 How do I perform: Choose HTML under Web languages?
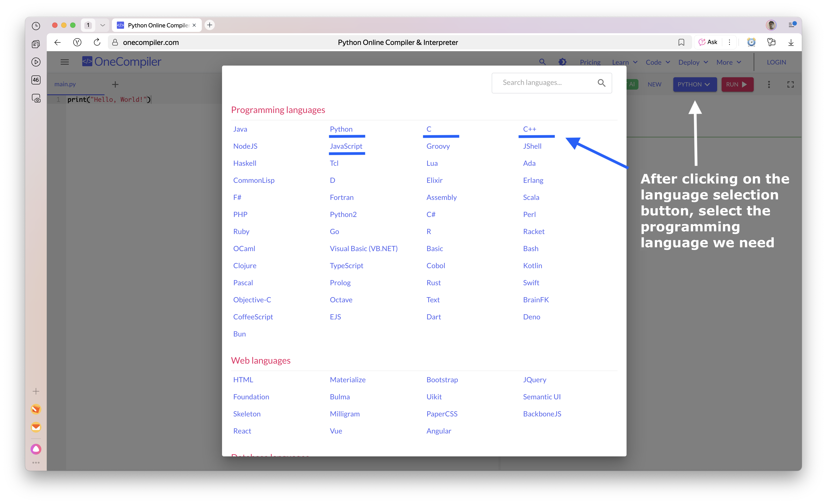tap(243, 380)
